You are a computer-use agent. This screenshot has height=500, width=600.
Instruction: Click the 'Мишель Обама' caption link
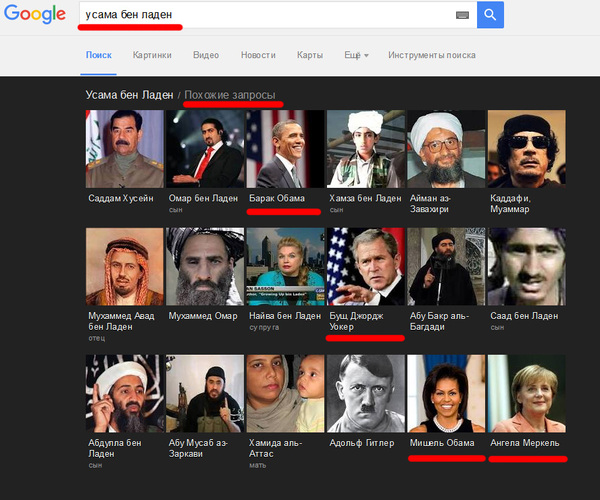tap(442, 442)
